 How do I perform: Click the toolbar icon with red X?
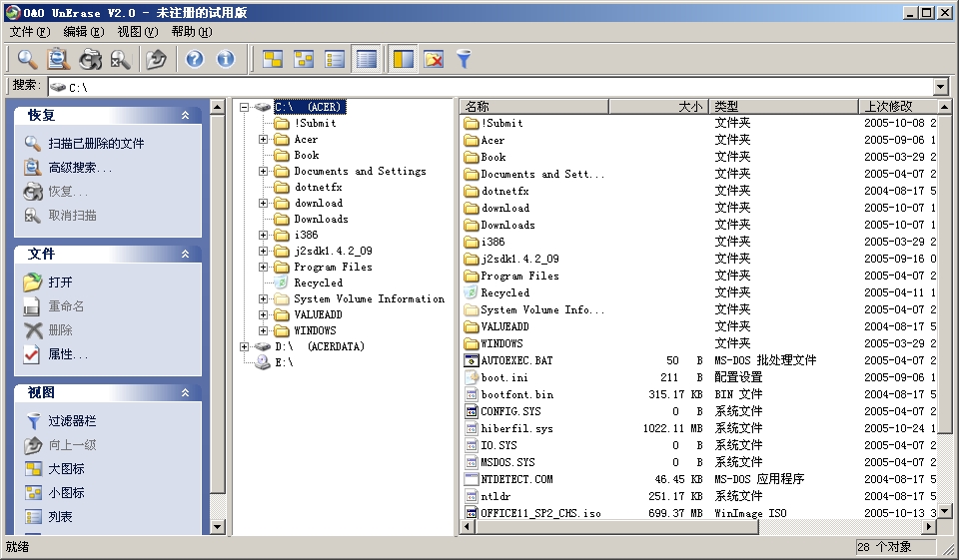click(434, 59)
